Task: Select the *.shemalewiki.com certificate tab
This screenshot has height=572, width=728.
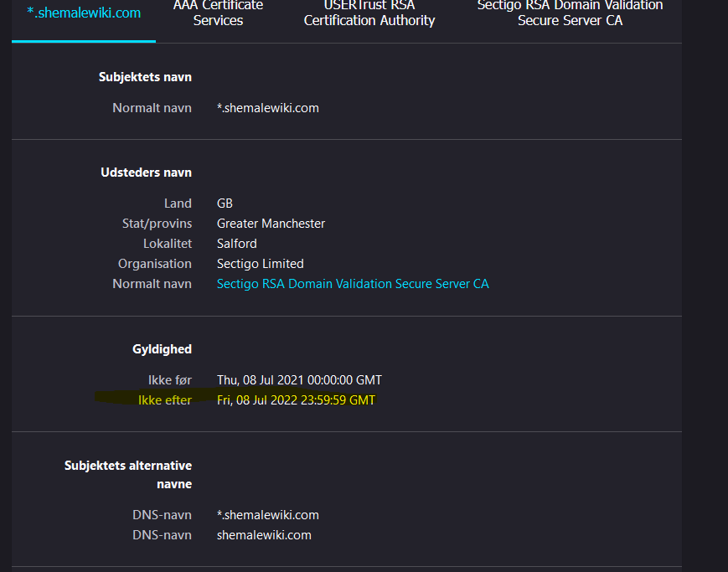Action: (84, 13)
